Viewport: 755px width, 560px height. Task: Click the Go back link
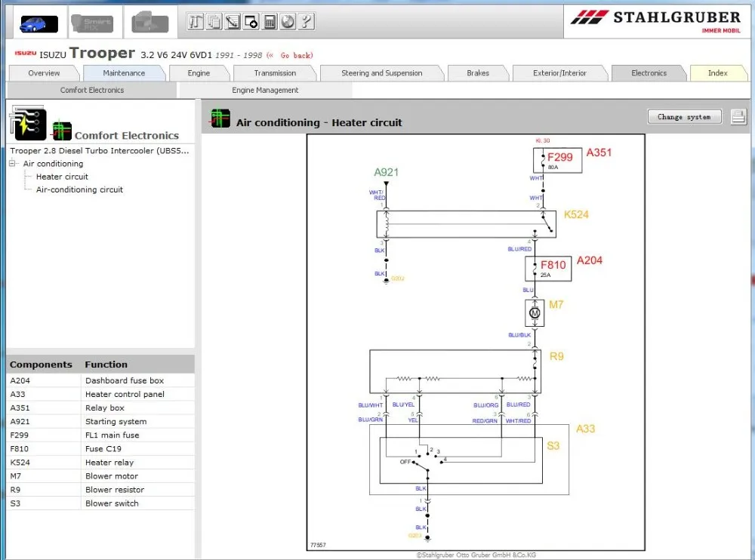[x=297, y=55]
